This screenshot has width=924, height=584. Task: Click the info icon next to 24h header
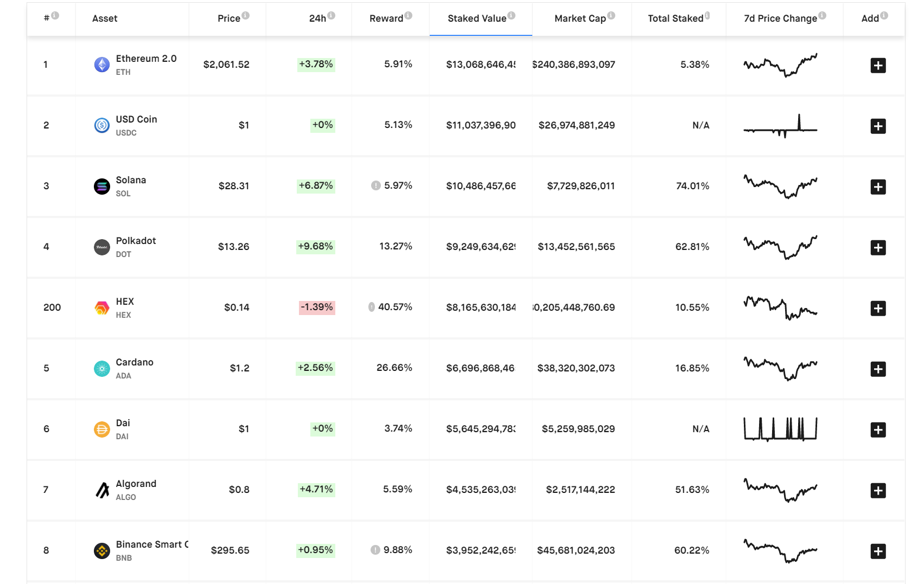(332, 15)
